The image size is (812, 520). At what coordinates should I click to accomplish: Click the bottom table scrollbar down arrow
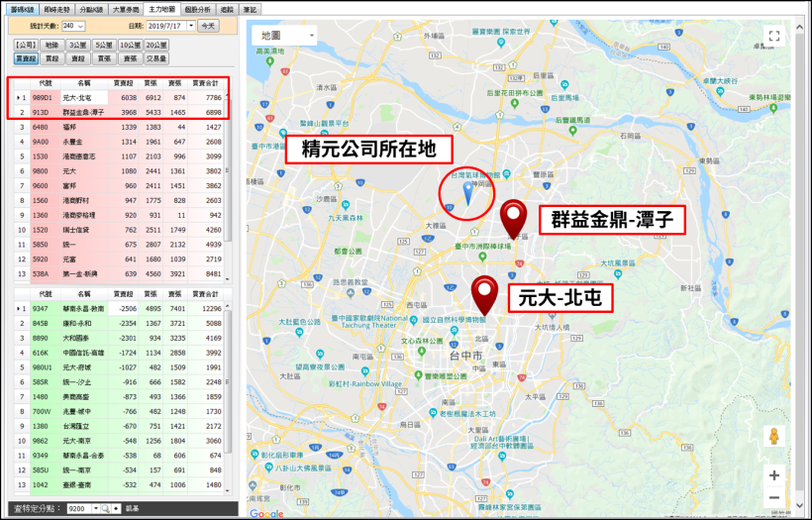(228, 490)
